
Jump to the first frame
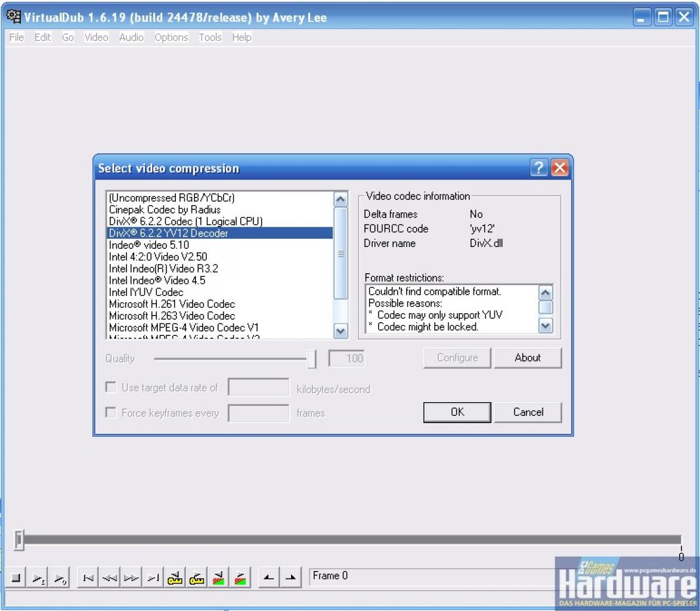(88, 578)
